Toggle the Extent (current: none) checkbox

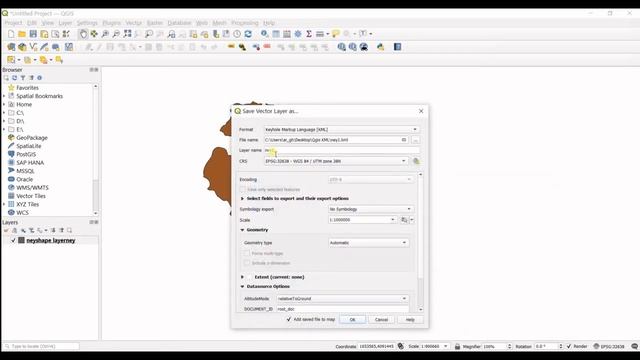(250, 277)
